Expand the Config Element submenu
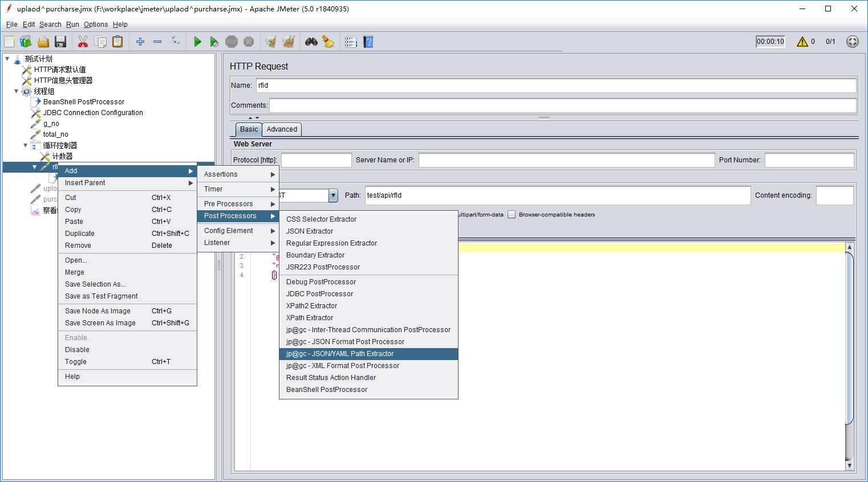Viewport: 868px width, 482px height. [238, 231]
